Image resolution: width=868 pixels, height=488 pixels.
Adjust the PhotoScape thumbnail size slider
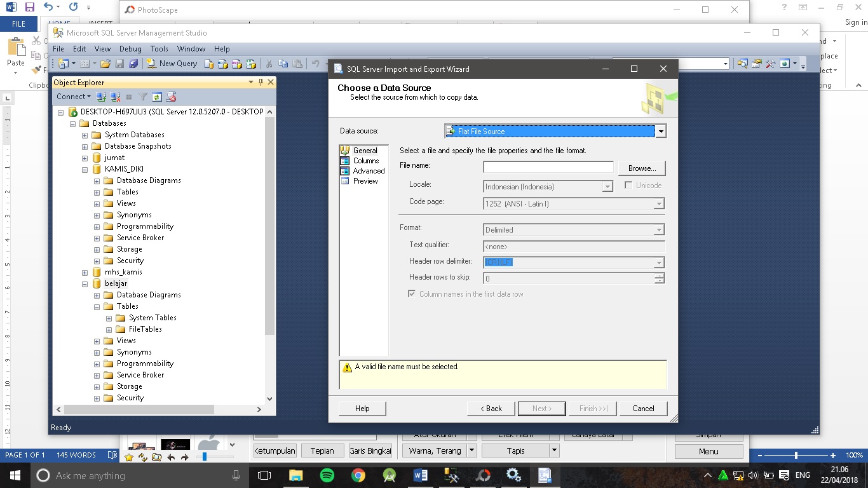(x=204, y=457)
